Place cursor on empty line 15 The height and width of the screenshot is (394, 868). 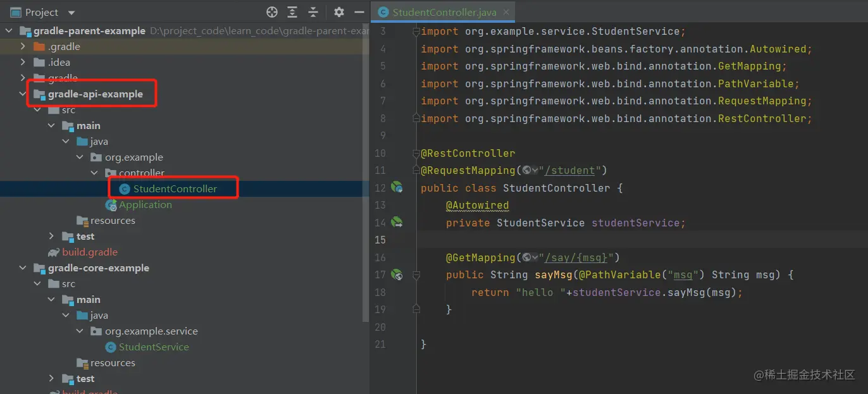tap(642, 240)
